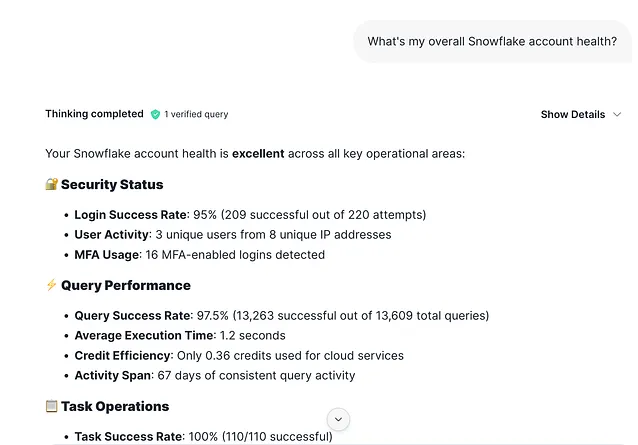Click the Activity Span bullet line

pyautogui.click(x=214, y=376)
